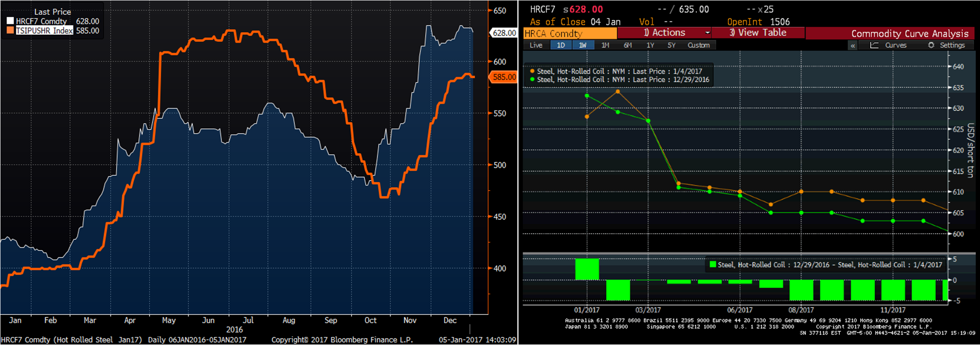The height and width of the screenshot is (346, 980).
Task: Click the orange 585.00 axis price label
Action: 504,77
